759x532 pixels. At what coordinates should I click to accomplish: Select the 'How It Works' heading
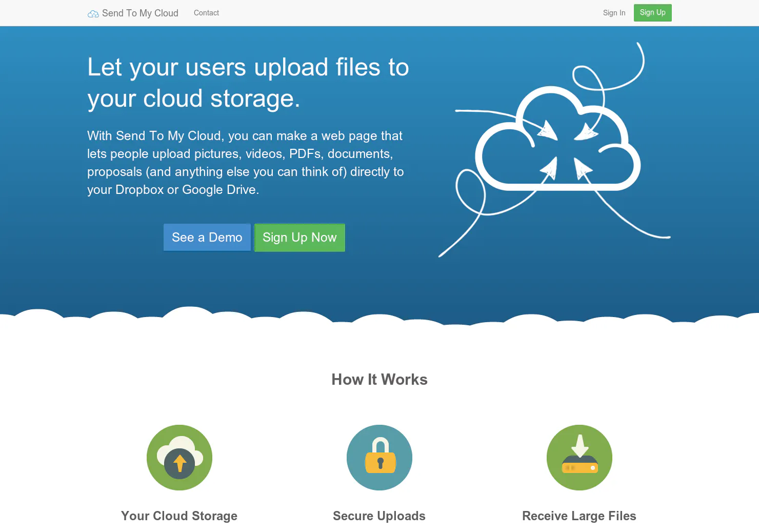tap(379, 380)
